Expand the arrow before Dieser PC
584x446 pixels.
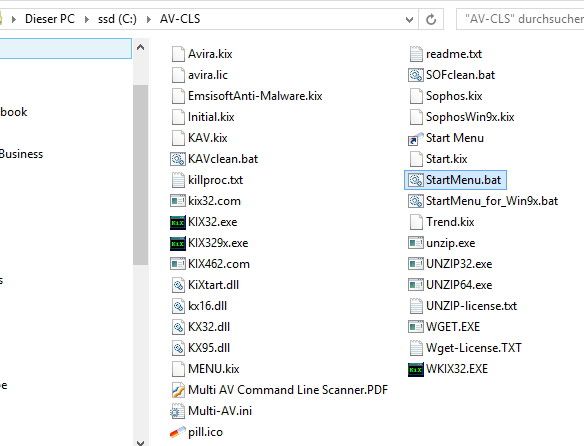pyautogui.click(x=14, y=19)
